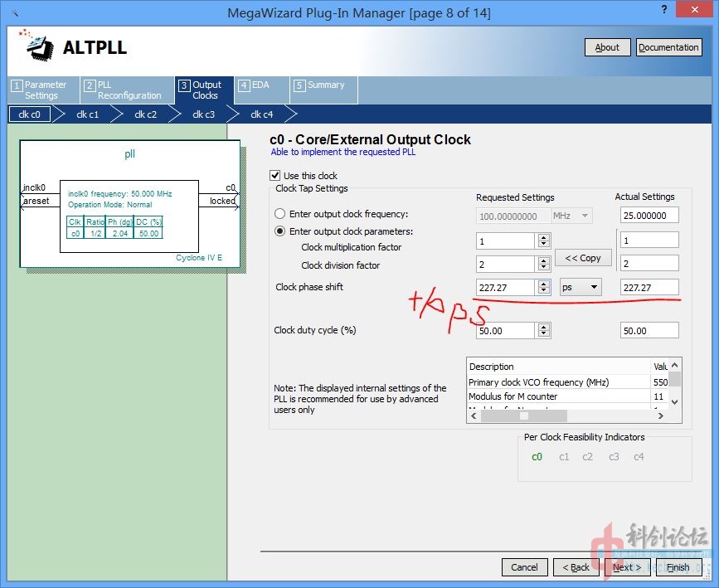The width and height of the screenshot is (719, 588).
Task: Toggle the Use this clock checkbox
Action: click(x=275, y=175)
